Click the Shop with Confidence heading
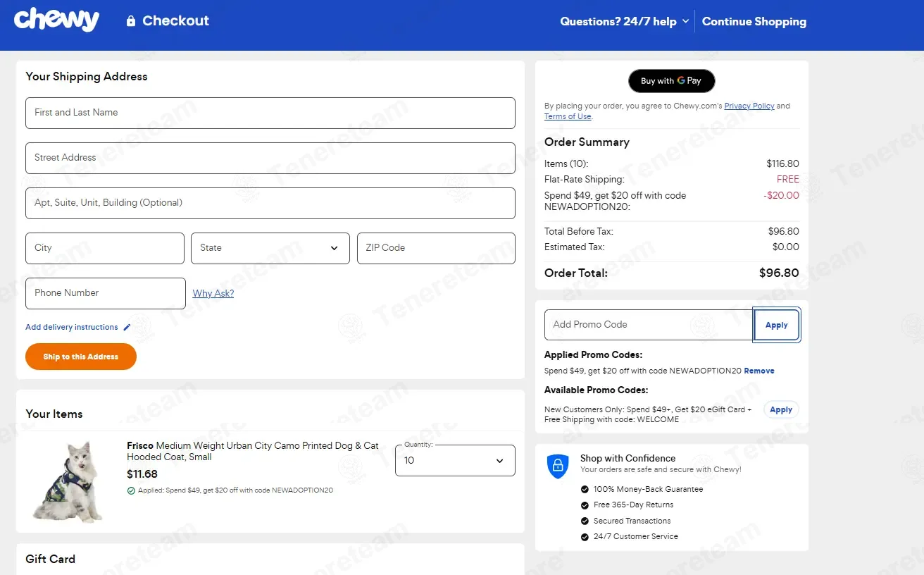 pyautogui.click(x=628, y=458)
